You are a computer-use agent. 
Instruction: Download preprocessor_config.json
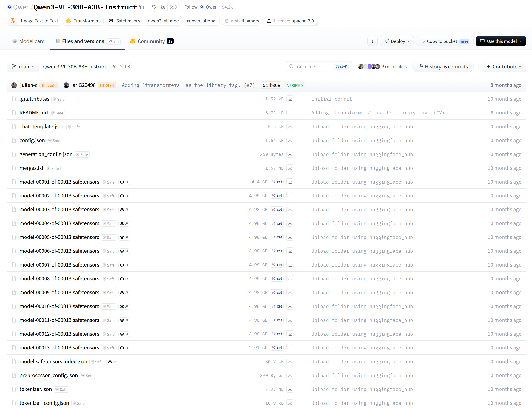coord(290,376)
